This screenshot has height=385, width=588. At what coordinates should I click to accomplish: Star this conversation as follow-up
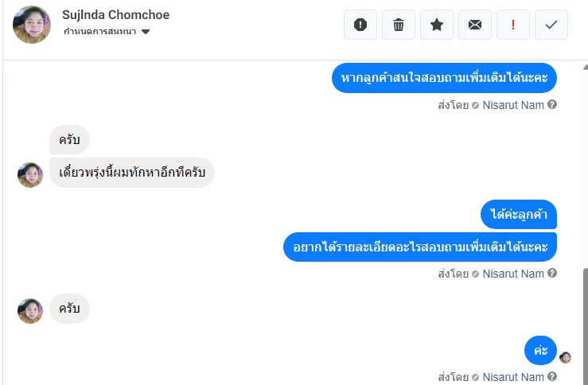[x=437, y=25]
